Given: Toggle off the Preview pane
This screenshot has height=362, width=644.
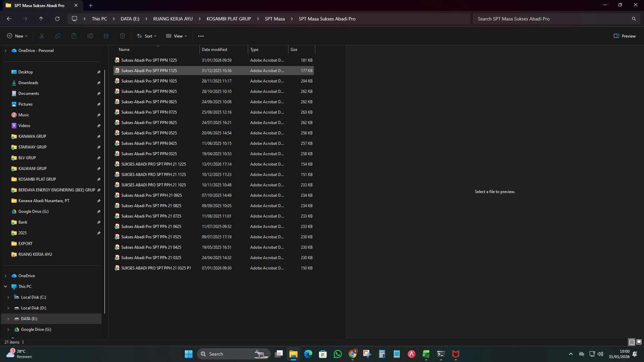Looking at the screenshot, I should (625, 36).
